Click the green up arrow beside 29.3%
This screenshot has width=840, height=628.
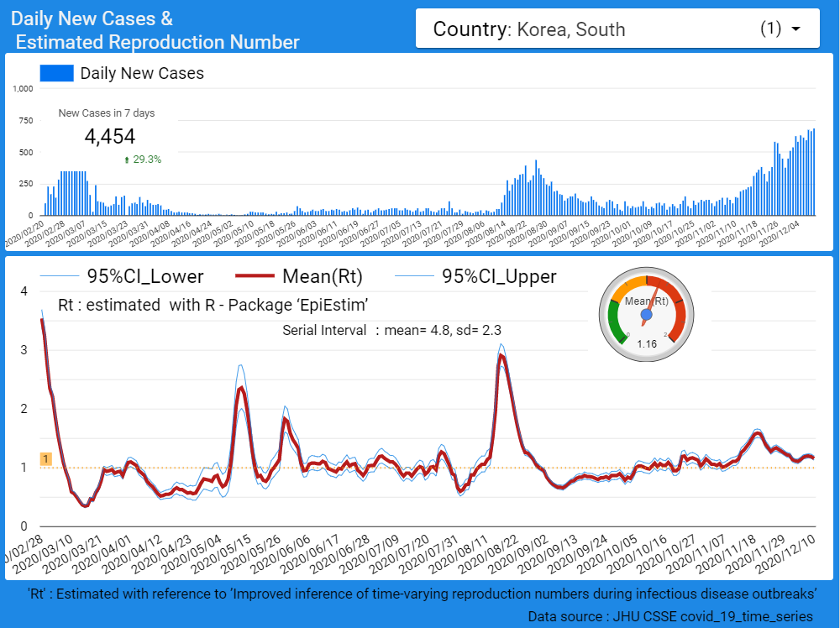click(x=127, y=159)
